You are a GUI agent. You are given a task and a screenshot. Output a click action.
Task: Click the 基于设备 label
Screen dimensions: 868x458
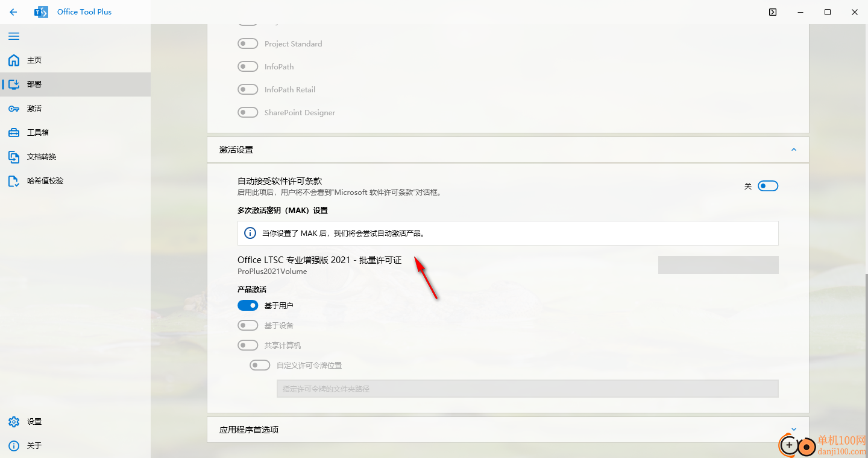279,326
